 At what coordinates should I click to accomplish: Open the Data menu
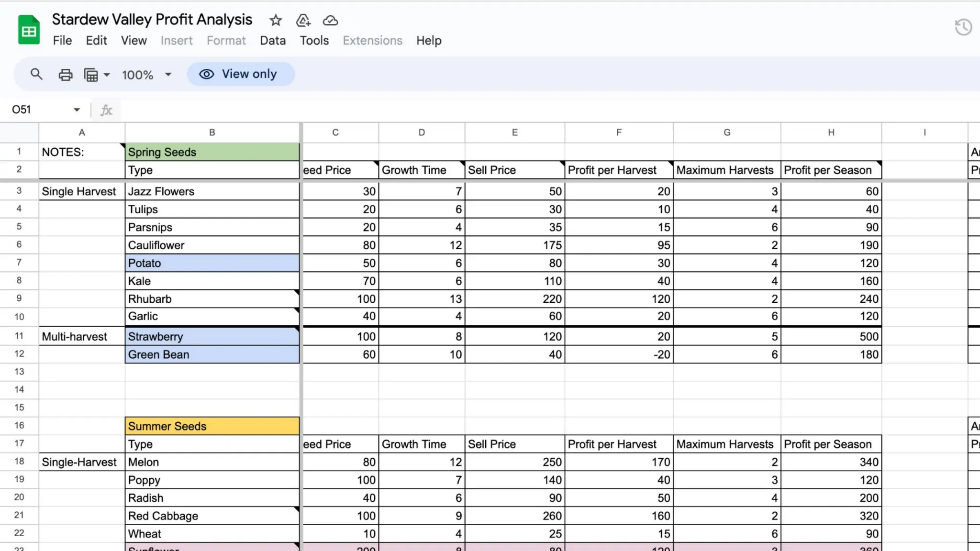pos(273,41)
